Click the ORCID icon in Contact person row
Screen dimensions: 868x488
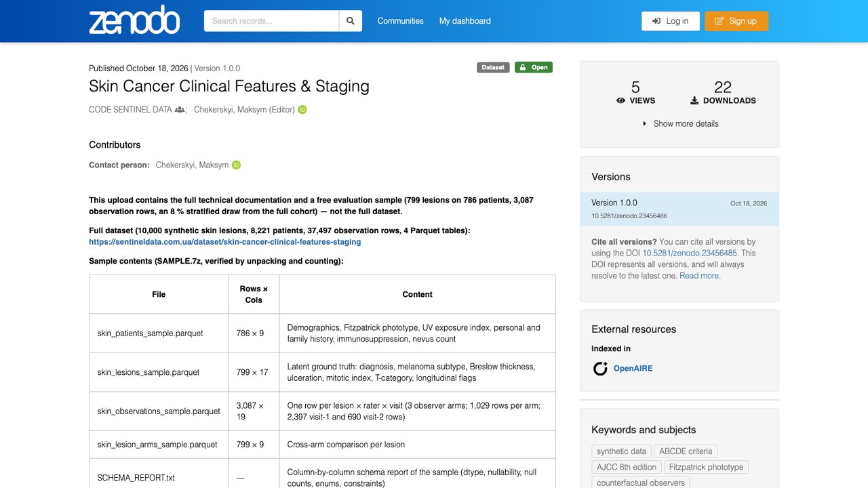(x=236, y=165)
